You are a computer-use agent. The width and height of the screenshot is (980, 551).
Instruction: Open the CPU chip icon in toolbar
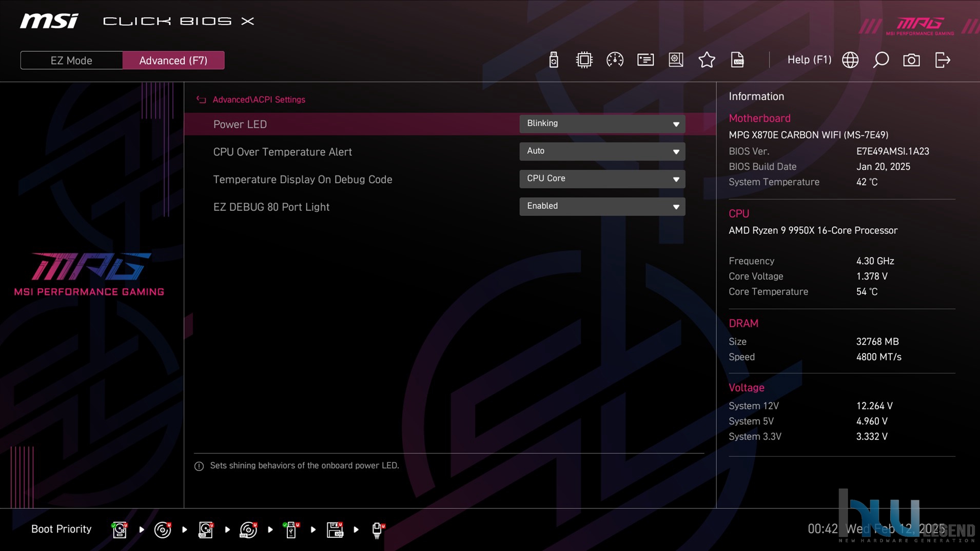point(584,60)
